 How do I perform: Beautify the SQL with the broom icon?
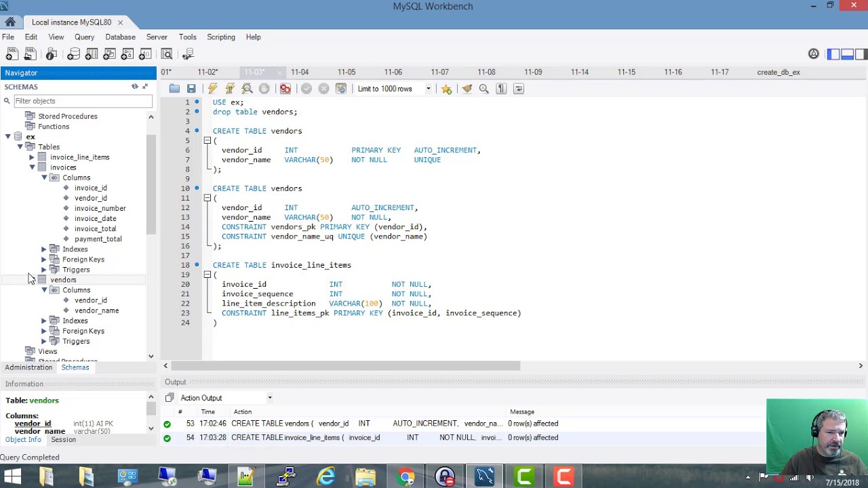click(467, 89)
